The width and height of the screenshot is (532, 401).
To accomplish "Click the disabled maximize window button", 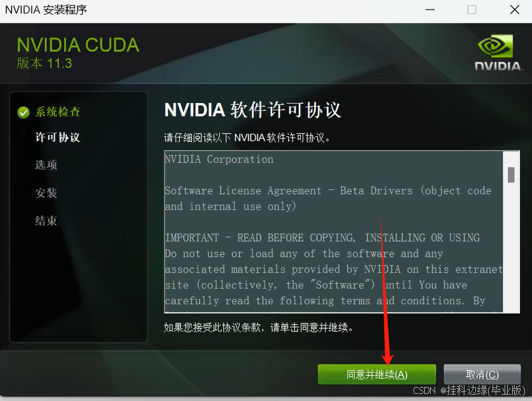I will [x=471, y=10].
